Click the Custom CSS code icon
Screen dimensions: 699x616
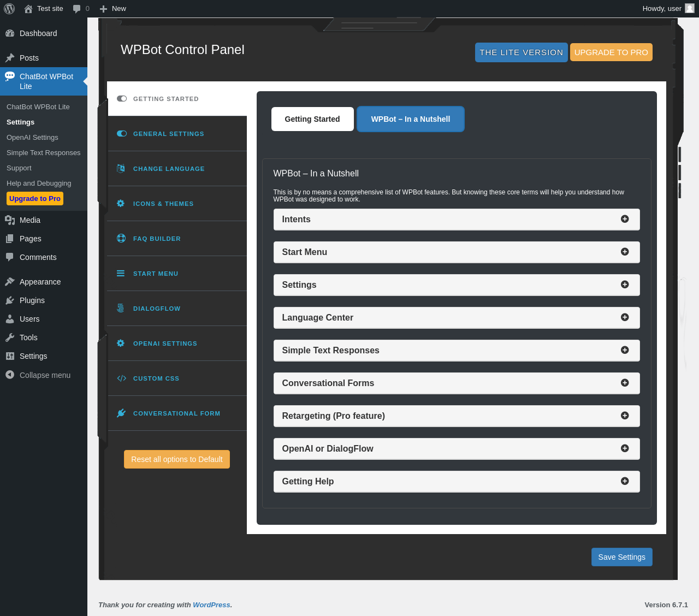(x=121, y=378)
